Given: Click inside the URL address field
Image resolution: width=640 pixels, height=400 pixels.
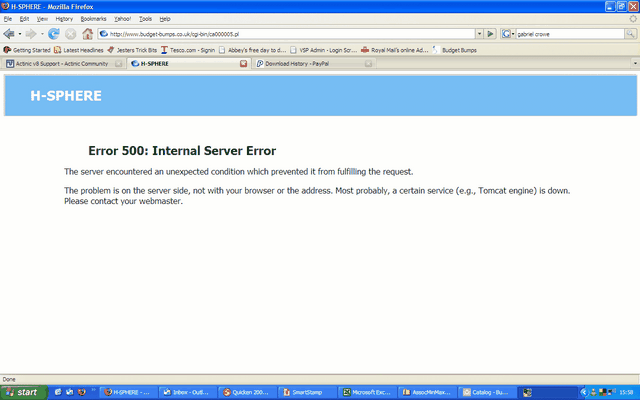Looking at the screenshot, I should [x=280, y=33].
